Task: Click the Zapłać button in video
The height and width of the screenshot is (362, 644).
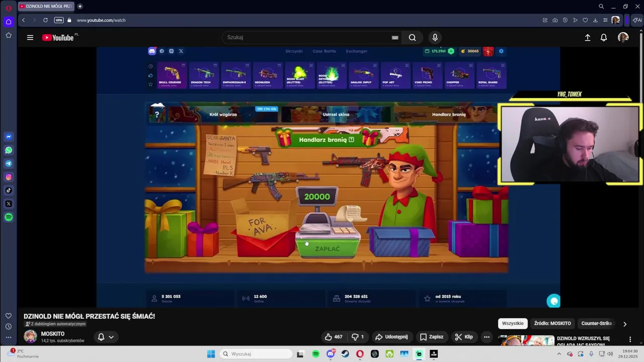Action: tap(328, 248)
